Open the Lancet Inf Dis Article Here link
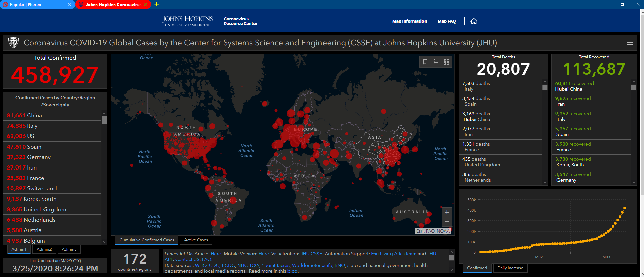The height and width of the screenshot is (277, 644). click(x=216, y=254)
